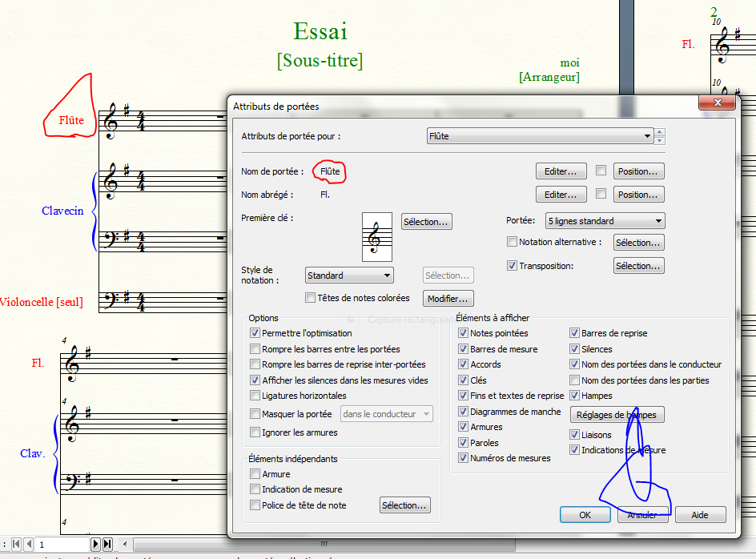
Task: Click the page number input field
Action: click(x=62, y=545)
